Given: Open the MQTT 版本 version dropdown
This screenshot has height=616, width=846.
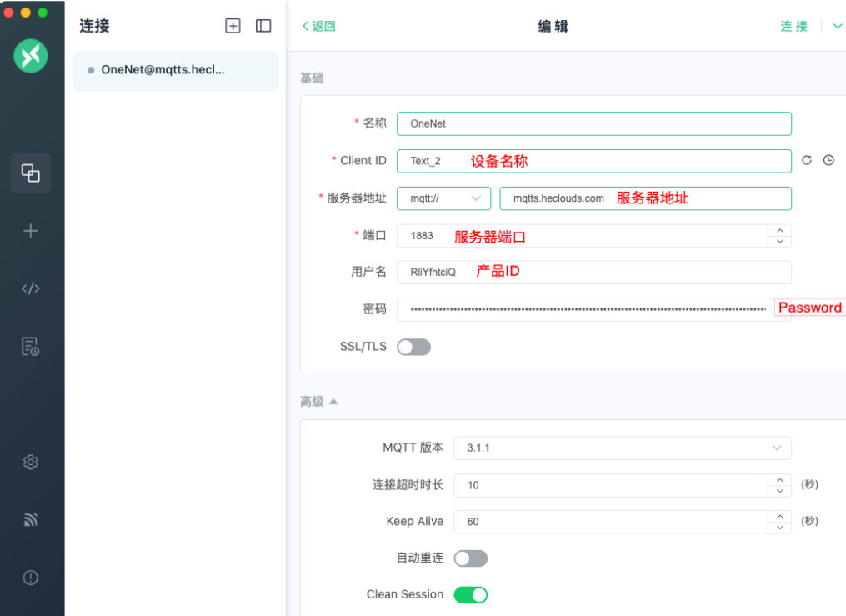Looking at the screenshot, I should [x=622, y=448].
